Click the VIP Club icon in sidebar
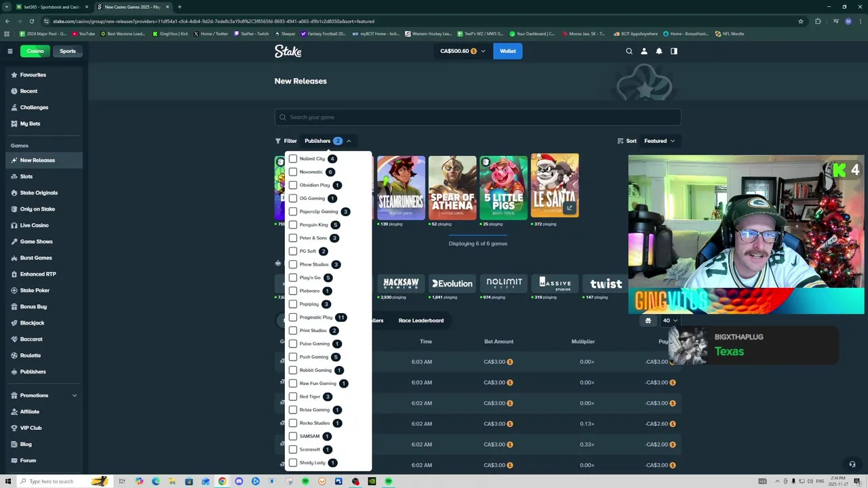 [14, 428]
